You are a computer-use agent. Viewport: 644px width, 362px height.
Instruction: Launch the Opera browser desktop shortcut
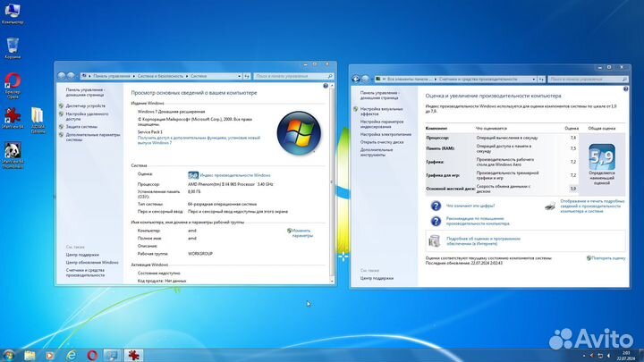coord(13,83)
